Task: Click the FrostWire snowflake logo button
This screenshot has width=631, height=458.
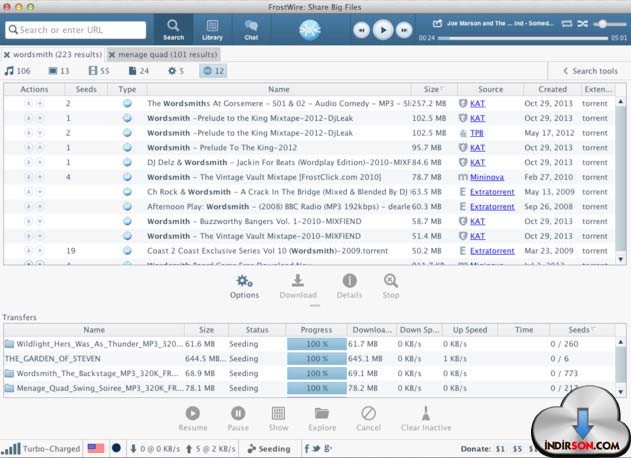Action: (310, 30)
